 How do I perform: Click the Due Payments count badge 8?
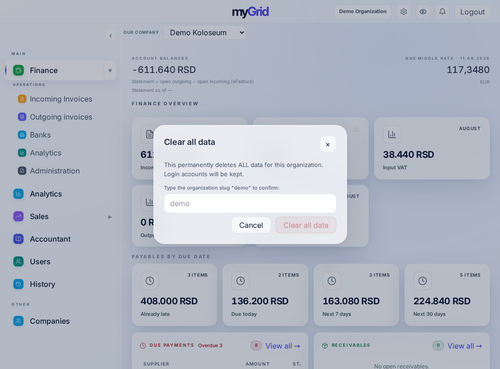click(x=256, y=345)
